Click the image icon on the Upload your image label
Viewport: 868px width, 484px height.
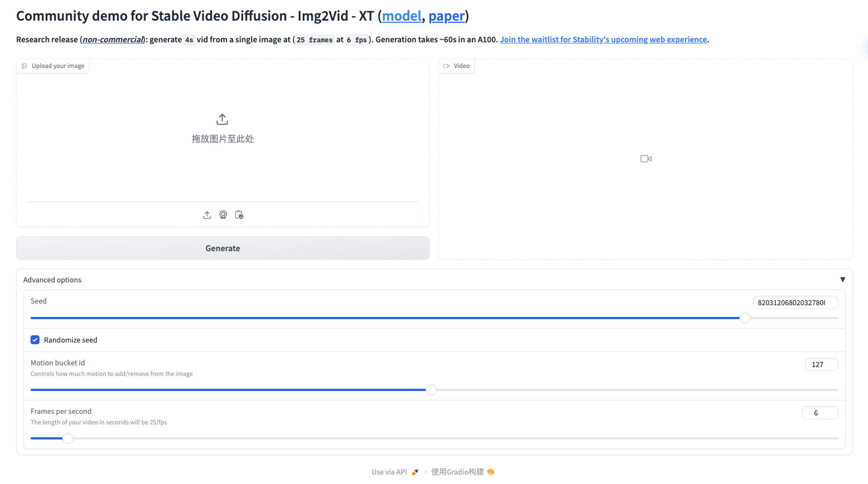click(24, 66)
